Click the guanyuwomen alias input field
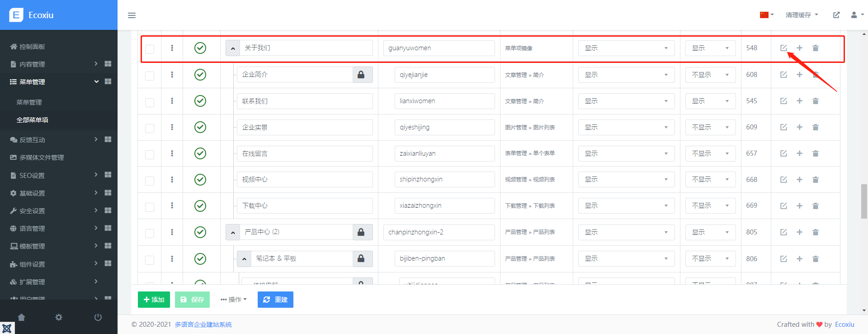This screenshot has height=334, width=868. [439, 48]
